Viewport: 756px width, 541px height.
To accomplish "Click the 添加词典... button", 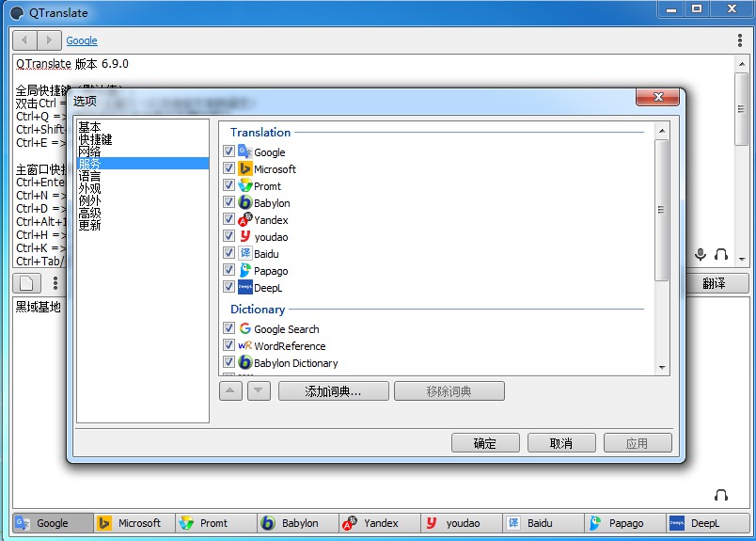I will click(x=334, y=390).
